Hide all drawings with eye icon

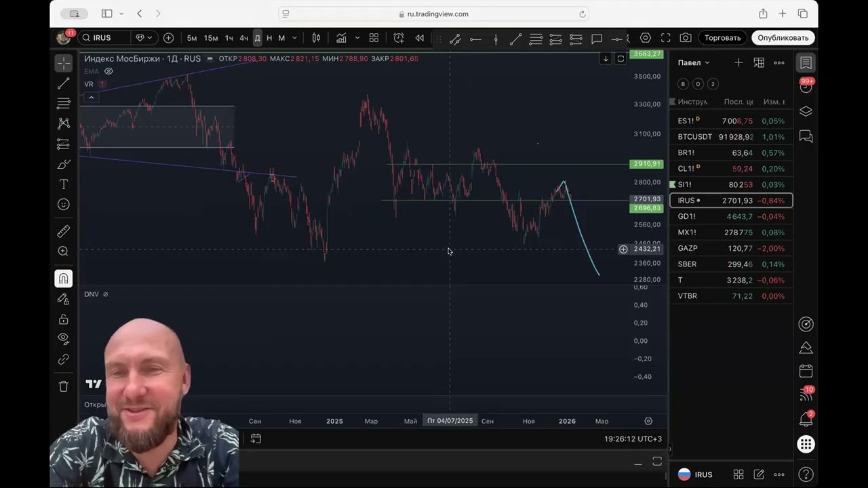tap(64, 338)
